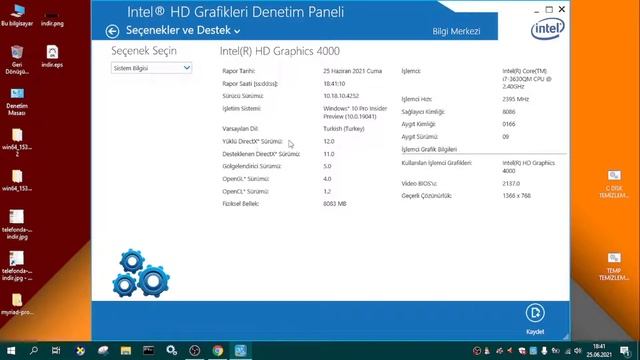The height and width of the screenshot is (360, 640).
Task: Click the OpenGL Sürümü label
Action: coord(246,179)
